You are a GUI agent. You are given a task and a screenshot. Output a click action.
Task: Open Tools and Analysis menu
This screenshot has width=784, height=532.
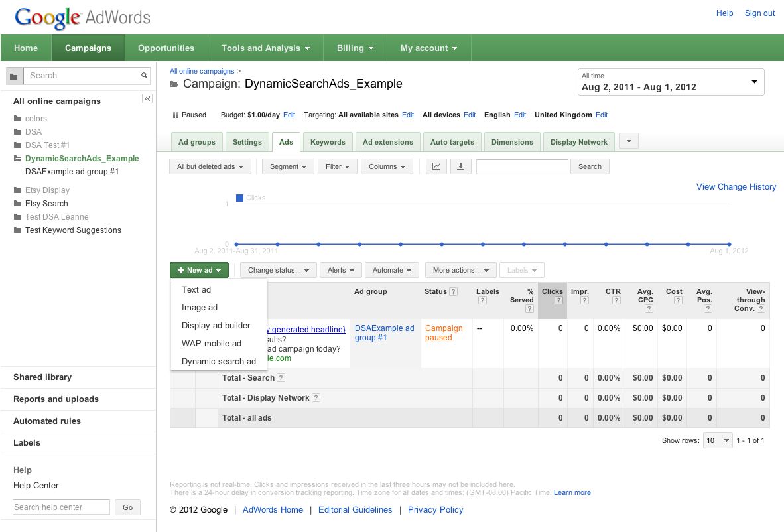click(x=265, y=48)
